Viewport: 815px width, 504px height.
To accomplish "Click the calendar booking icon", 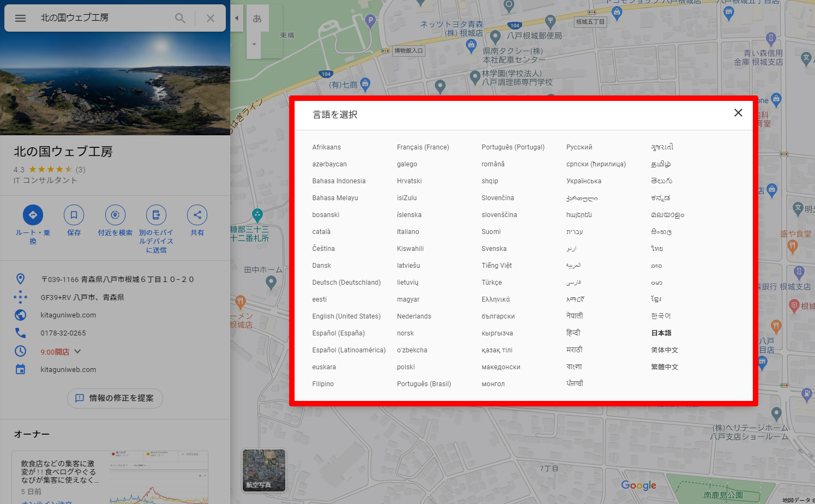I will [20, 369].
